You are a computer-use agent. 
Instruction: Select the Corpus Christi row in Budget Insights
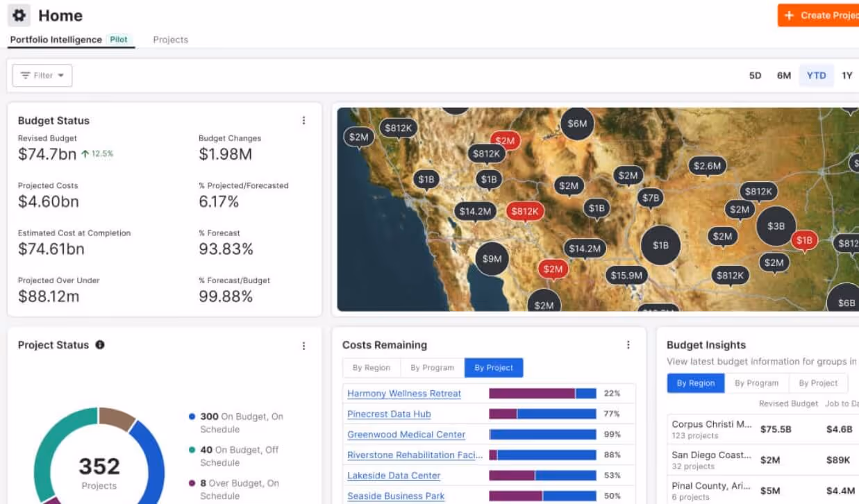pyautogui.click(x=763, y=429)
